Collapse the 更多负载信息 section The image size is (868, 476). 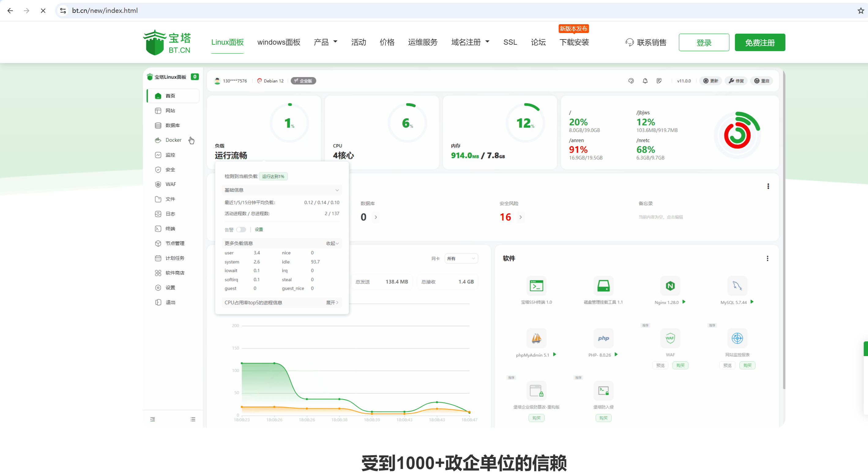click(332, 244)
